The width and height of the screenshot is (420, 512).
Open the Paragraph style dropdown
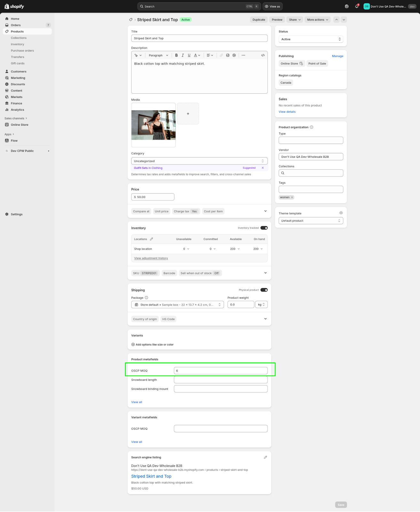click(x=158, y=55)
